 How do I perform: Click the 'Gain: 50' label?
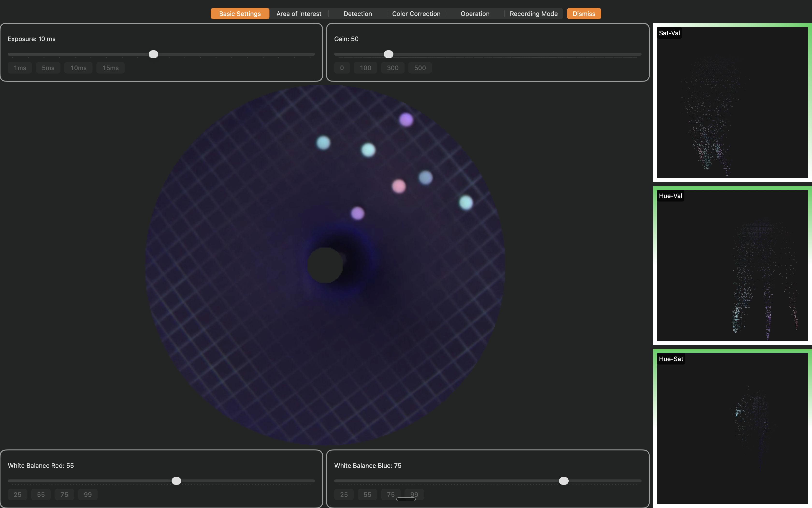tap(346, 39)
